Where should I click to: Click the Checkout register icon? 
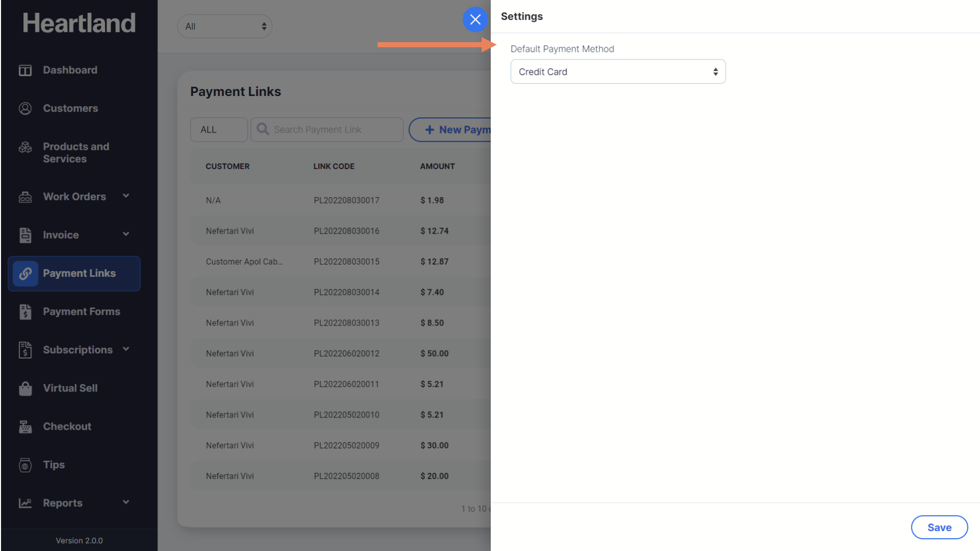click(25, 427)
